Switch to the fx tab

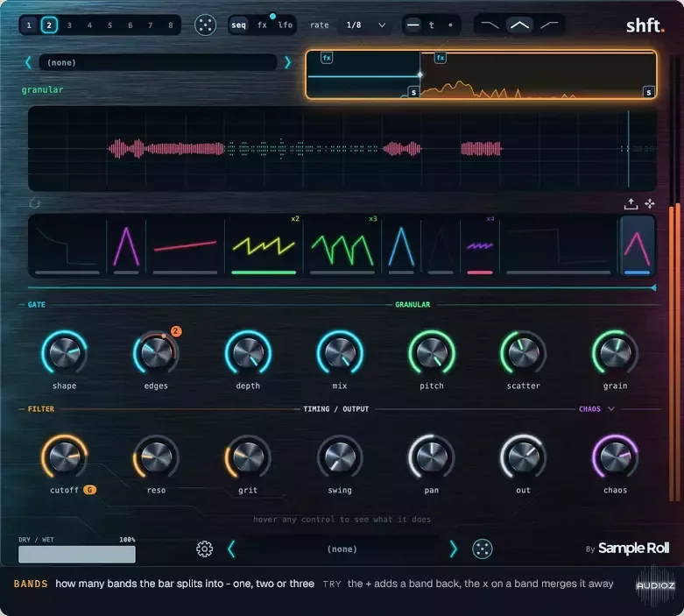click(262, 25)
